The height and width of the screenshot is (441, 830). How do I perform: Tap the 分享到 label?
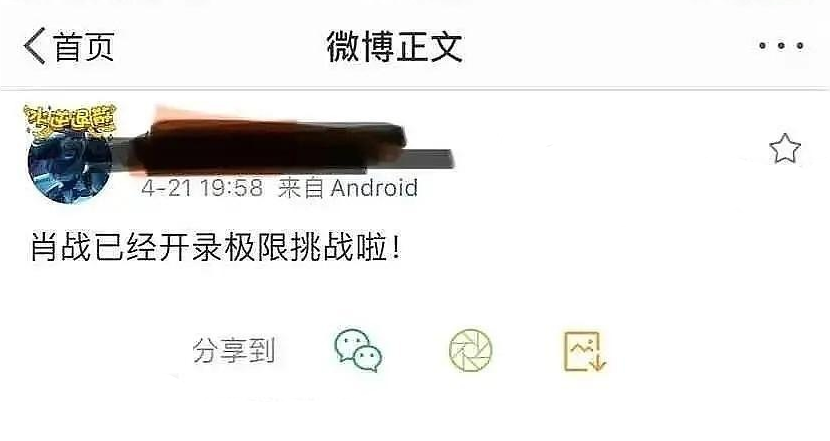point(234,350)
